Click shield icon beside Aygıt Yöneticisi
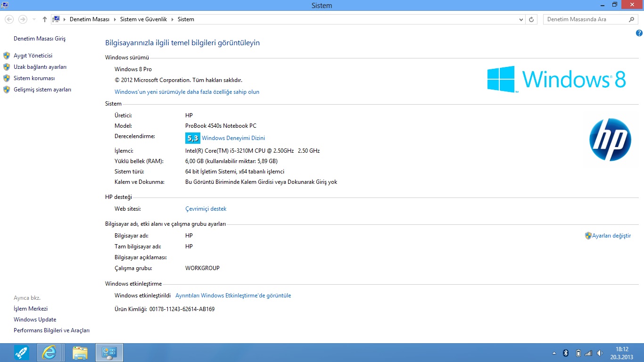This screenshot has width=644, height=362. pos(7,56)
